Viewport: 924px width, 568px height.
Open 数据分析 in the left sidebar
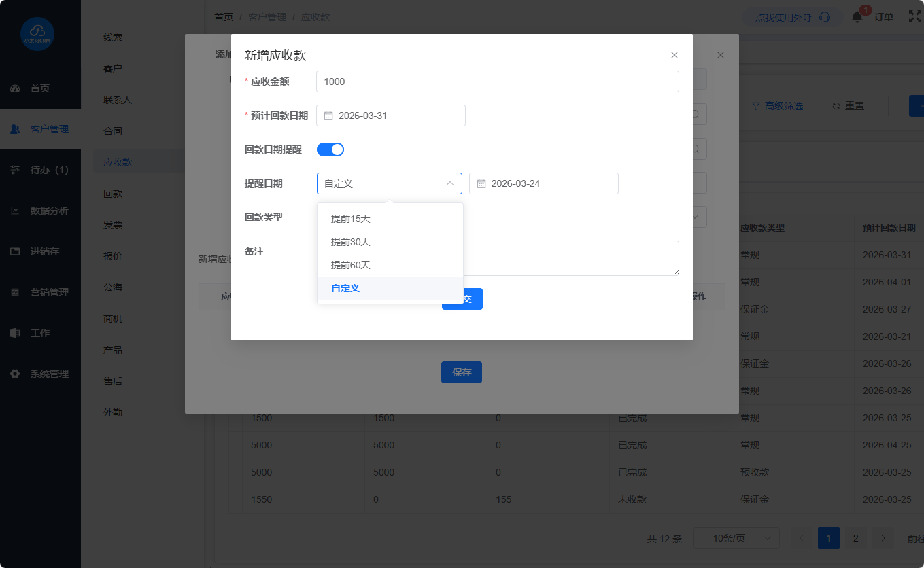click(x=49, y=211)
